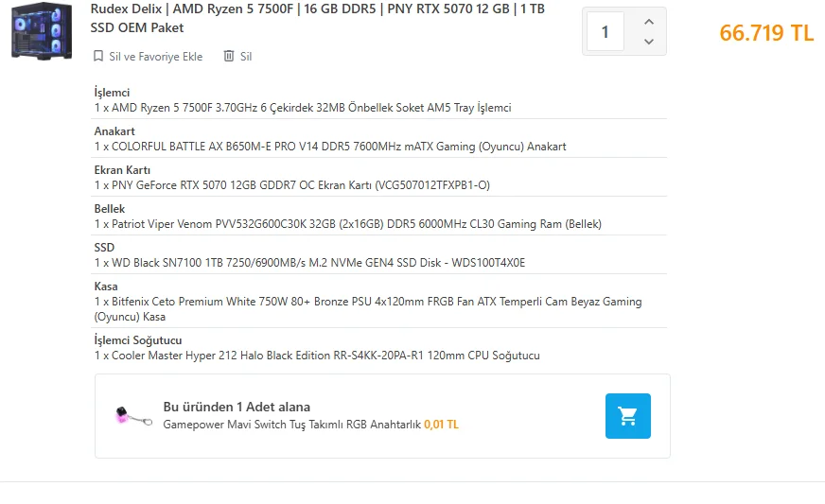The width and height of the screenshot is (825, 504).
Task: Click the 0,01 TL keychain price
Action: click(x=442, y=425)
